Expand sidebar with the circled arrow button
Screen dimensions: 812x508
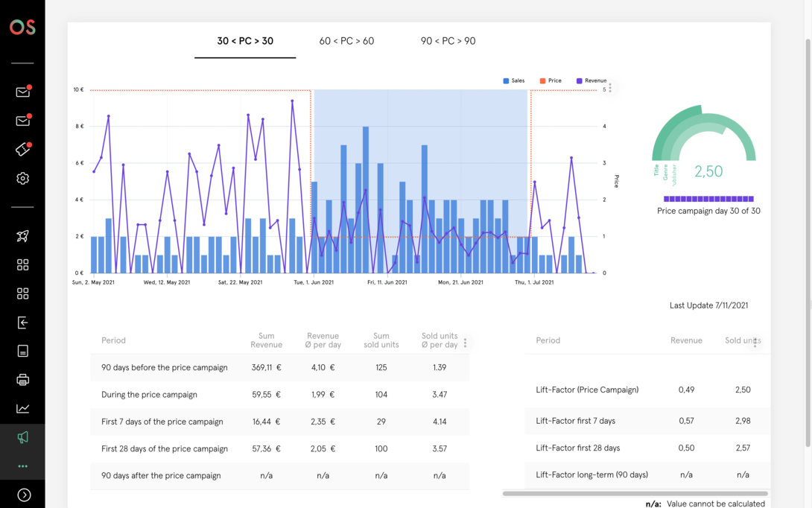click(24, 495)
